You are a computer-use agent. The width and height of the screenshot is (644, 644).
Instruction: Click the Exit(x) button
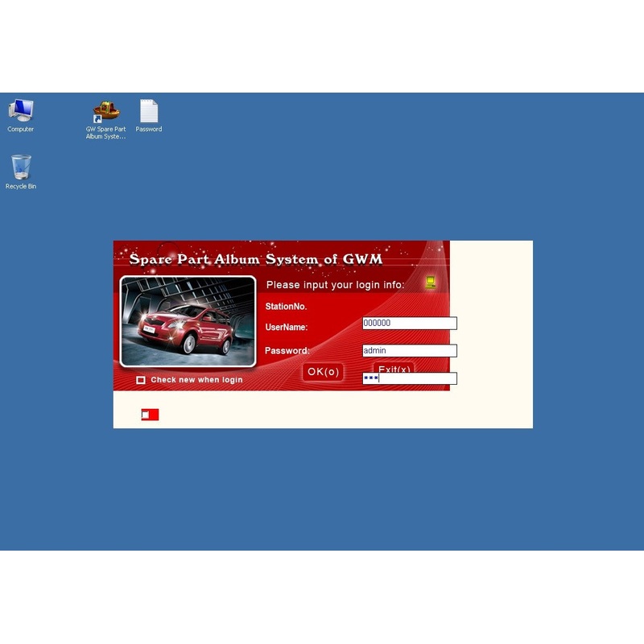click(x=394, y=368)
